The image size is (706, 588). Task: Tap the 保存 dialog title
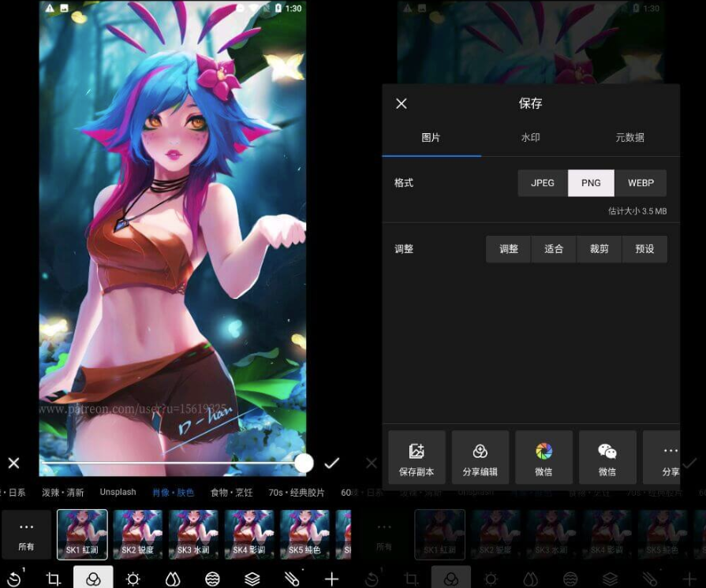coord(530,103)
